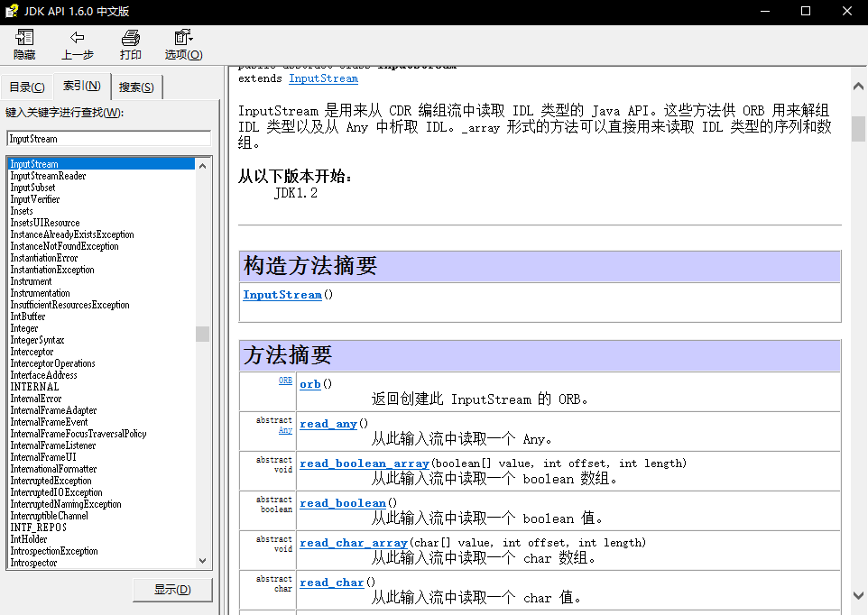868x615 pixels.
Task: Follow the InputStream link after 'extends'
Action: [x=323, y=78]
